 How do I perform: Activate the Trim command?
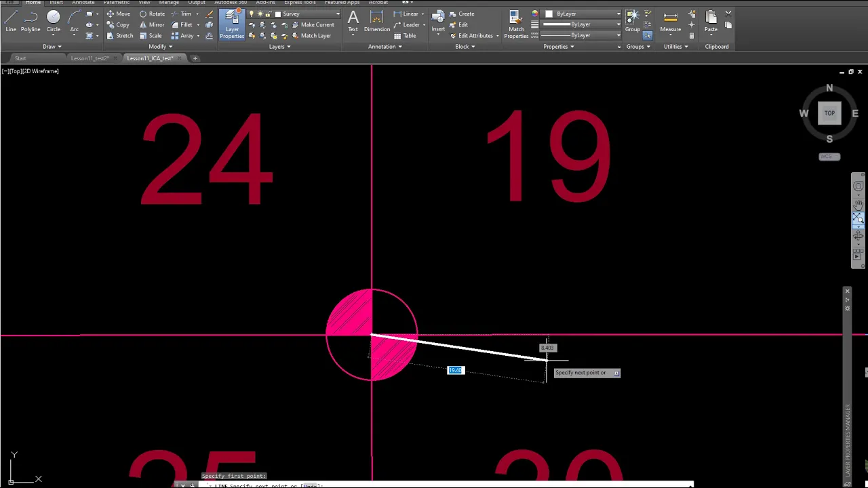point(182,14)
